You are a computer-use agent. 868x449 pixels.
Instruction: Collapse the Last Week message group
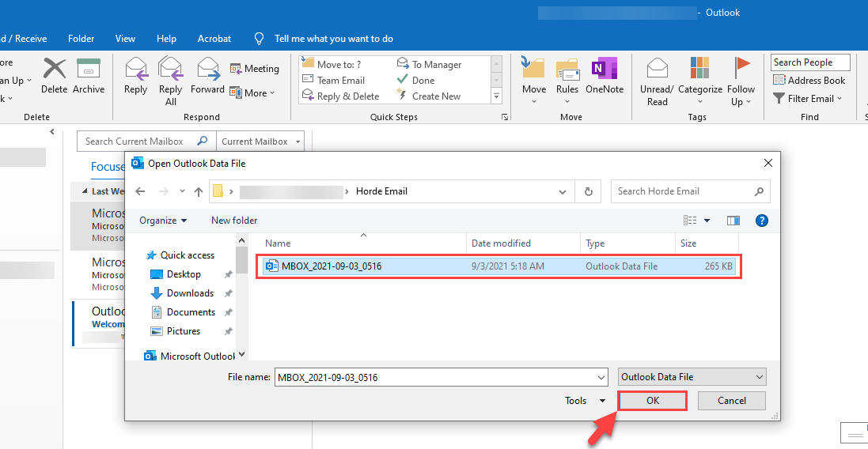click(x=85, y=191)
